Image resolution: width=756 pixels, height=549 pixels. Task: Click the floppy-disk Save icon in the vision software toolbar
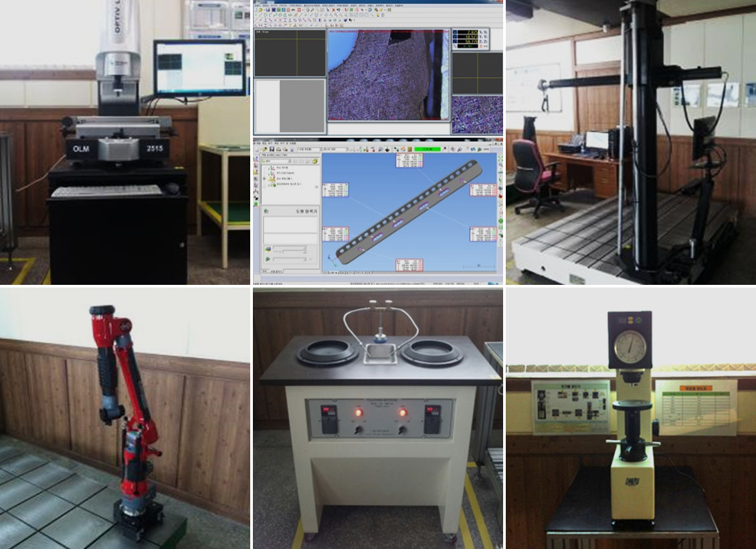pyautogui.click(x=268, y=10)
